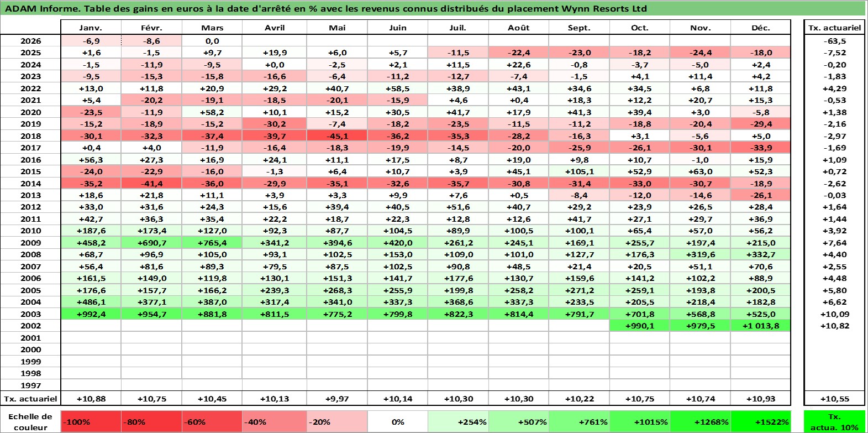Select the +1 013,8 cell for 2002 Déc.
The width and height of the screenshot is (868, 433).
[760, 326]
